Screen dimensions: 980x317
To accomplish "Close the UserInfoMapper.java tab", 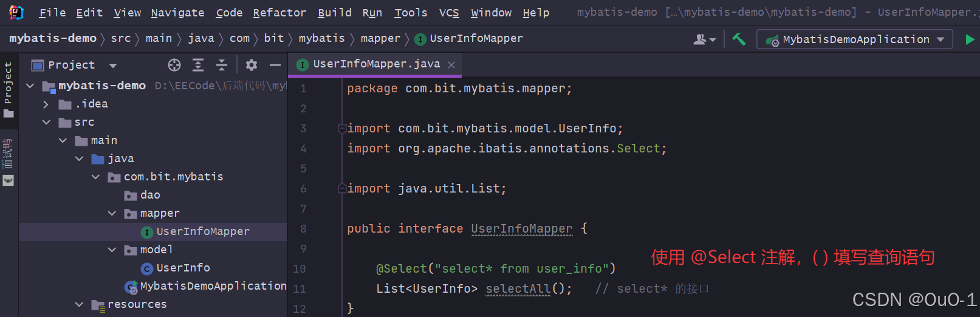I will (451, 65).
